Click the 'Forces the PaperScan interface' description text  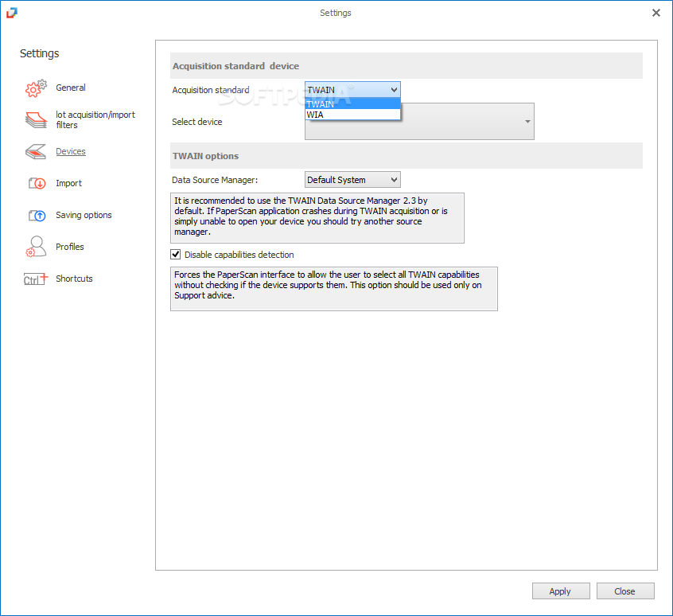click(334, 288)
